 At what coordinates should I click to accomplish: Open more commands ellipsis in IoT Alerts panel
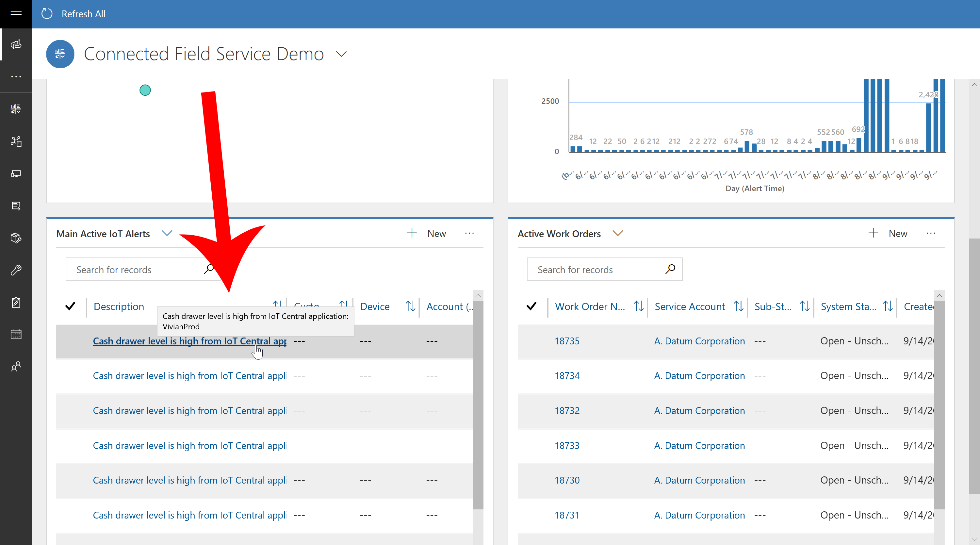[469, 233]
